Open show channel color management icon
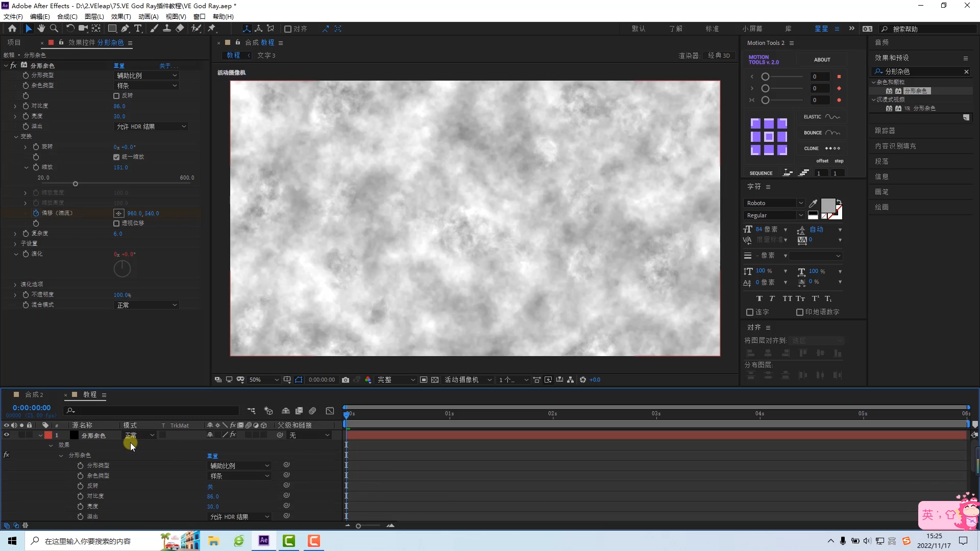The width and height of the screenshot is (980, 551). (x=368, y=380)
